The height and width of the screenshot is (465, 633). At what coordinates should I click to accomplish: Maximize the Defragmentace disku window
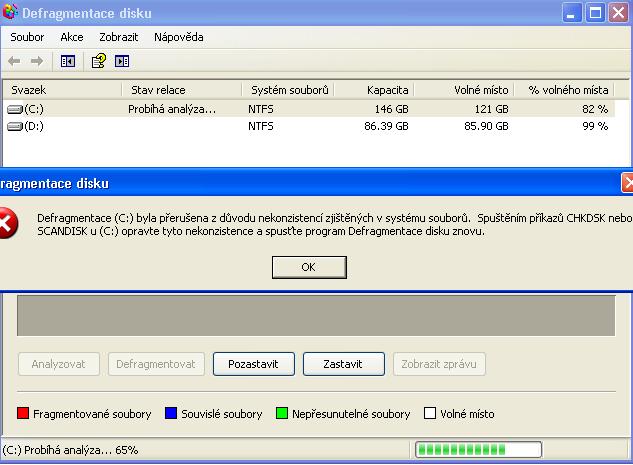pos(595,13)
